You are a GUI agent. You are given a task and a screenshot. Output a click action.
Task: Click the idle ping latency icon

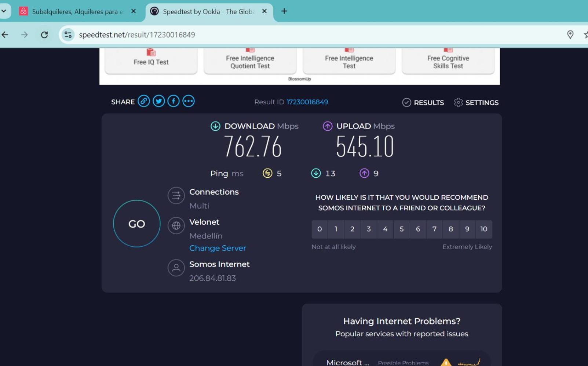tap(268, 173)
